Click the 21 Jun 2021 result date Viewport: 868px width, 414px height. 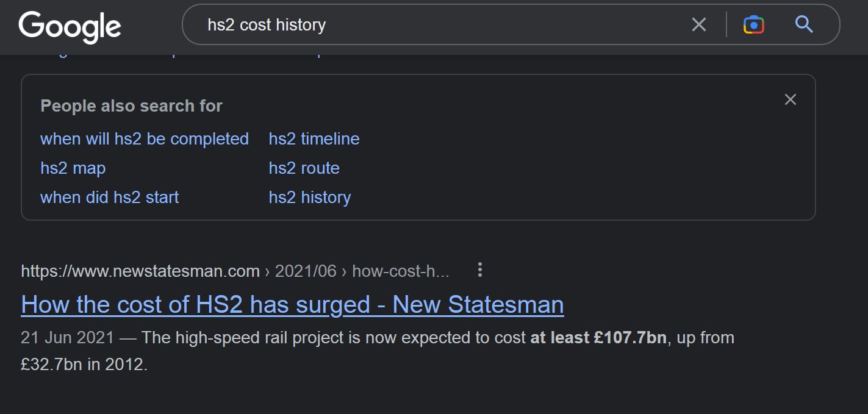(x=67, y=338)
